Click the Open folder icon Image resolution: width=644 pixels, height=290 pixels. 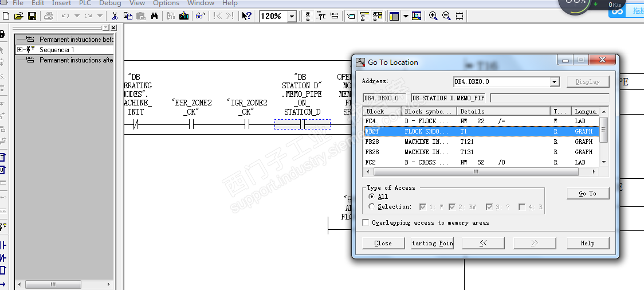[x=19, y=16]
